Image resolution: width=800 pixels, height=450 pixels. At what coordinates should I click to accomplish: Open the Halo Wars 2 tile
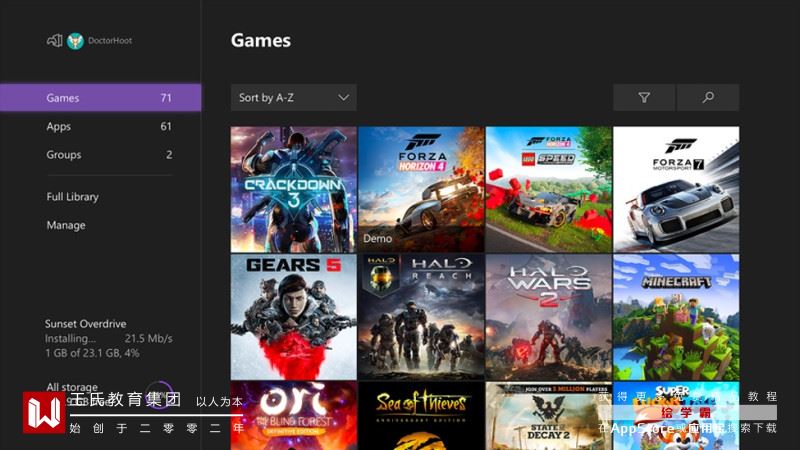click(548, 317)
